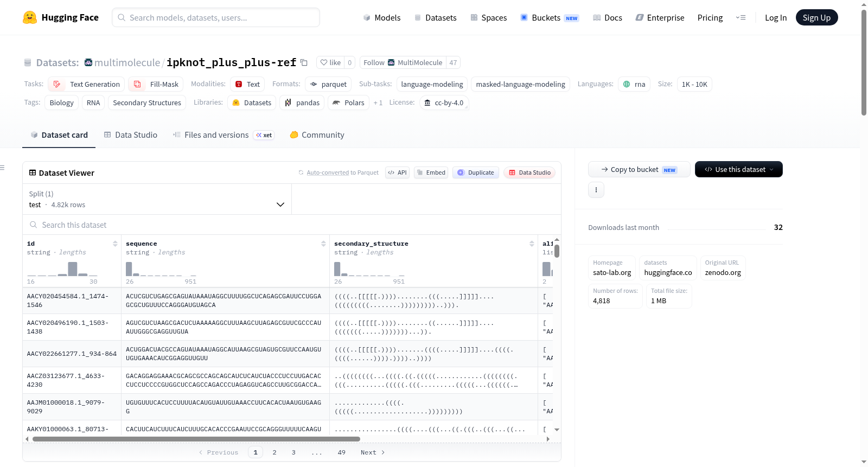Switch to the Dataset card tab
This screenshot has width=868, height=467.
point(59,135)
